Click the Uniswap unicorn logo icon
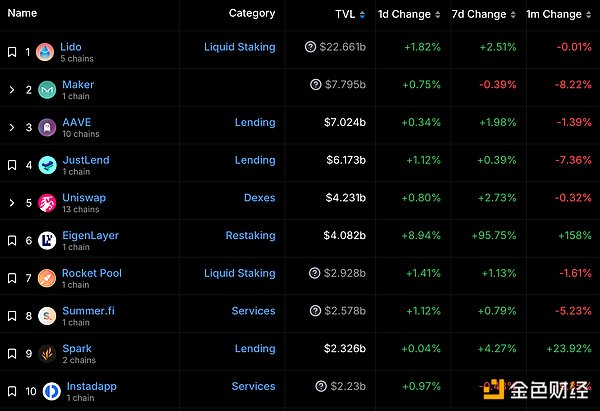Screen dimensions: 600x411 [x=47, y=203]
